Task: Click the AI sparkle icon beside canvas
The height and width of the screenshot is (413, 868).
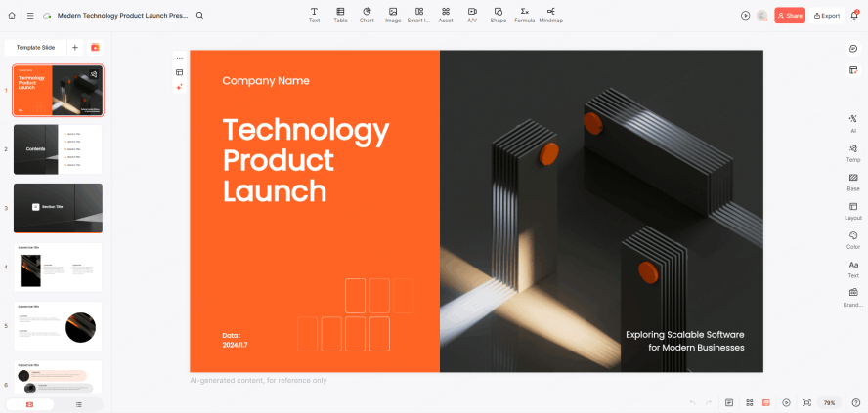Action: click(179, 87)
